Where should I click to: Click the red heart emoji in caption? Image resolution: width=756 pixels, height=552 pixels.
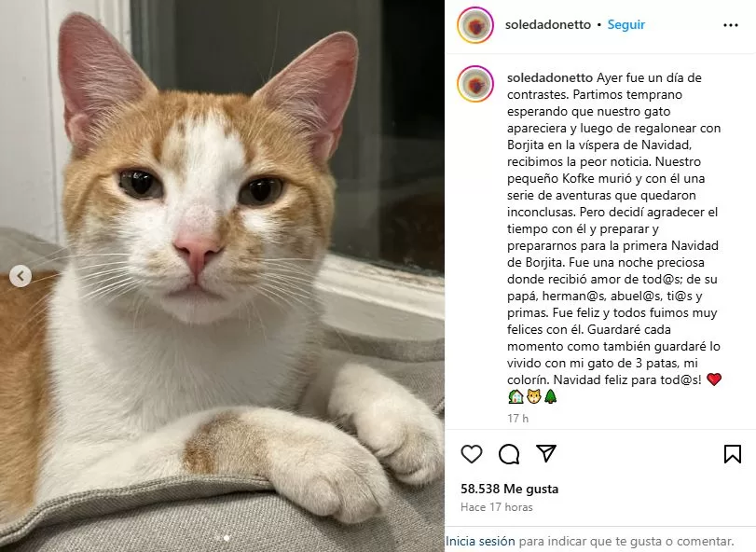tap(714, 379)
